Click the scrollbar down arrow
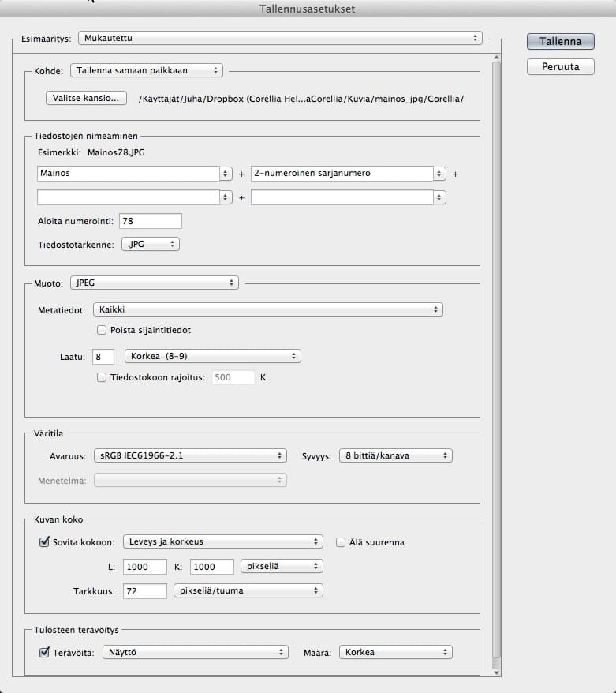616x693 pixels. coord(496,672)
